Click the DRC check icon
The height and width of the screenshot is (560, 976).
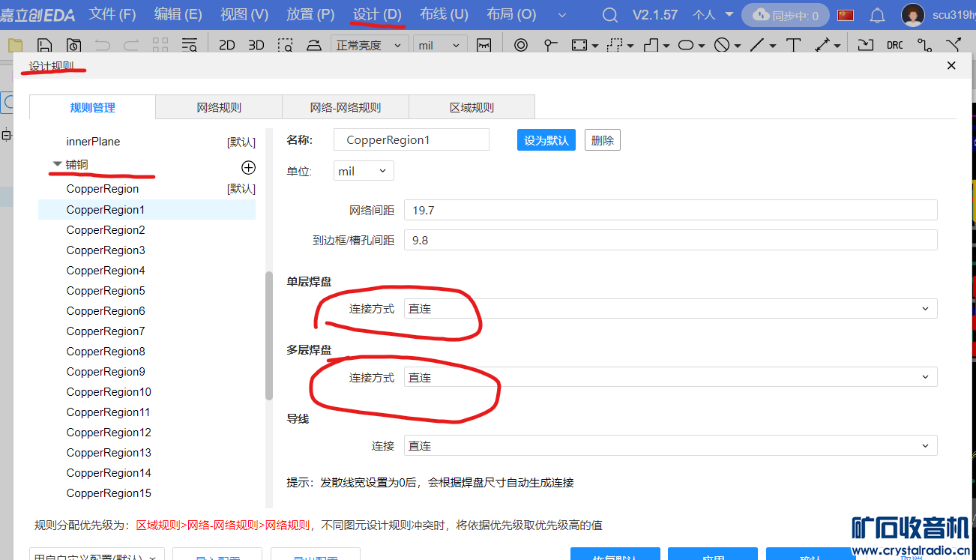[894, 45]
